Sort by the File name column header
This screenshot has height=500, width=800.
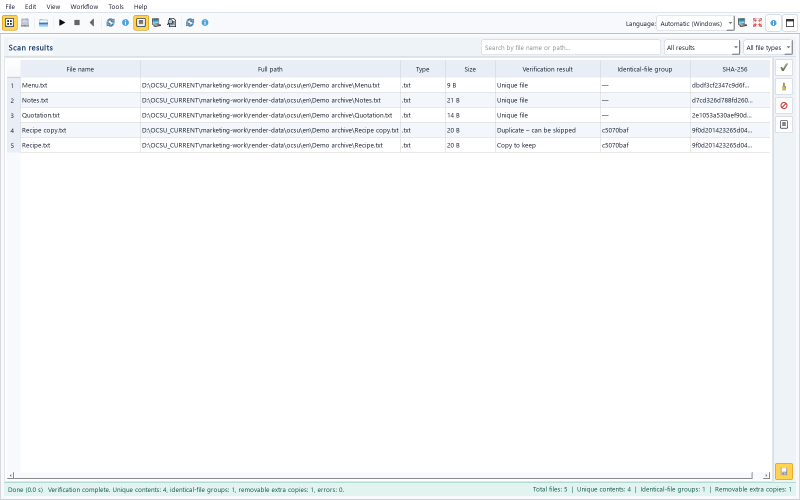pos(80,69)
